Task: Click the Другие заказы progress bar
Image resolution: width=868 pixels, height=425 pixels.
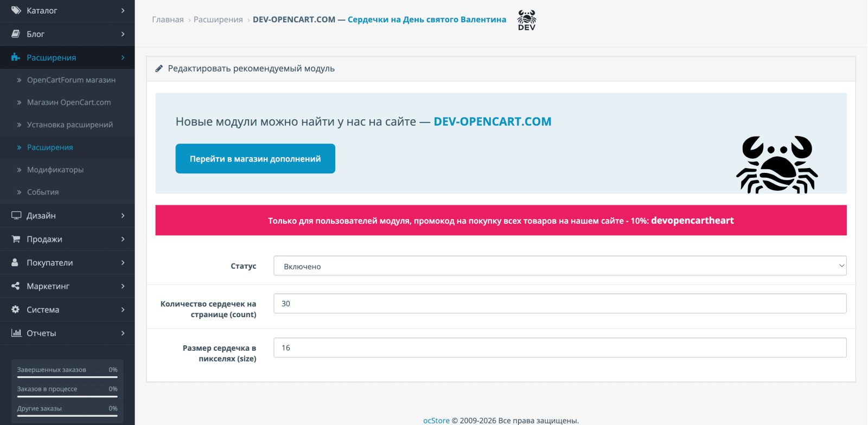Action: [67, 416]
